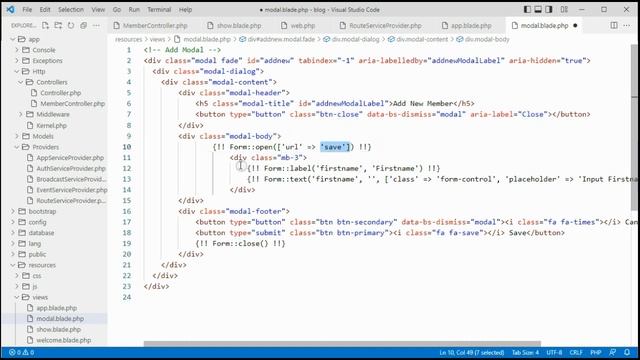640x360 pixels.
Task: Refresh the Explorer file tree
Action: coord(71,25)
